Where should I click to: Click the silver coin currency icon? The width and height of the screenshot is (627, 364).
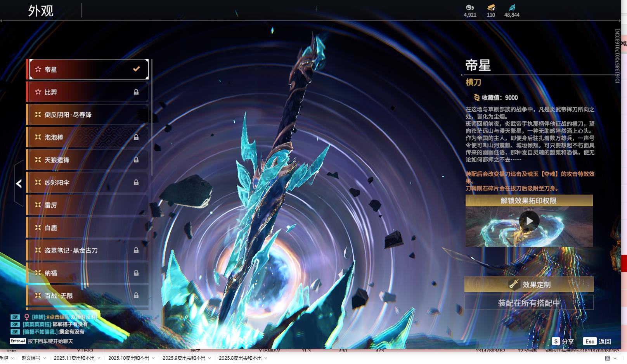tap(469, 7)
